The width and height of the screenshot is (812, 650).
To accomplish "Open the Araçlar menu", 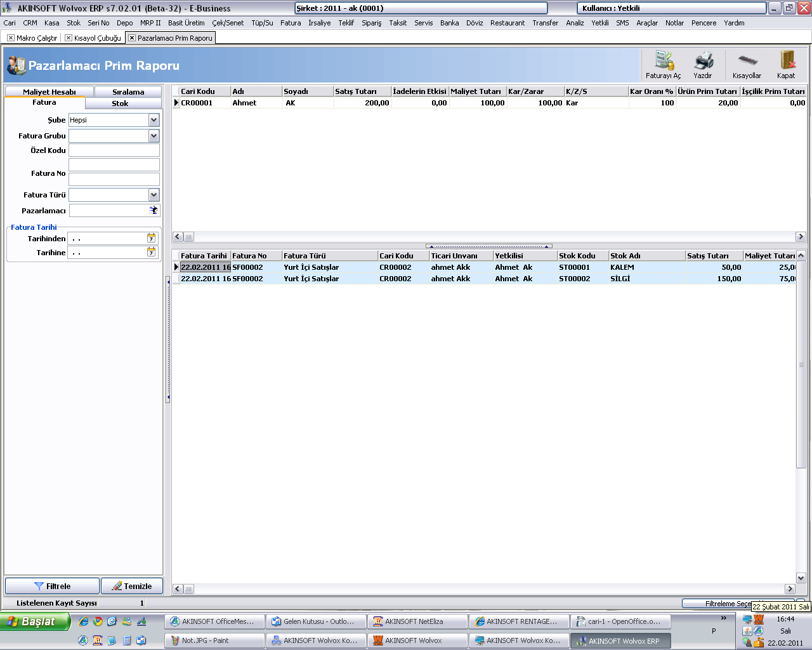I will (647, 23).
